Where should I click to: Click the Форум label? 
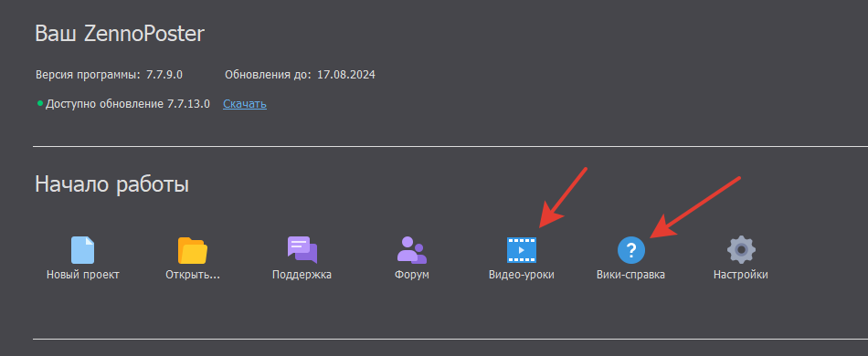click(412, 275)
